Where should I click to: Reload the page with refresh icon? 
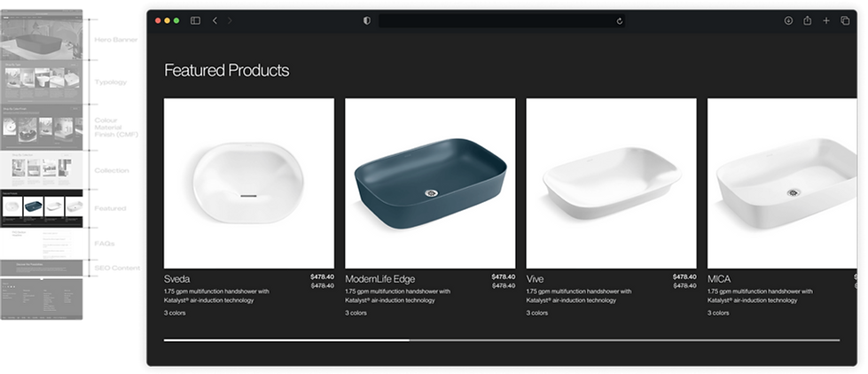(620, 21)
